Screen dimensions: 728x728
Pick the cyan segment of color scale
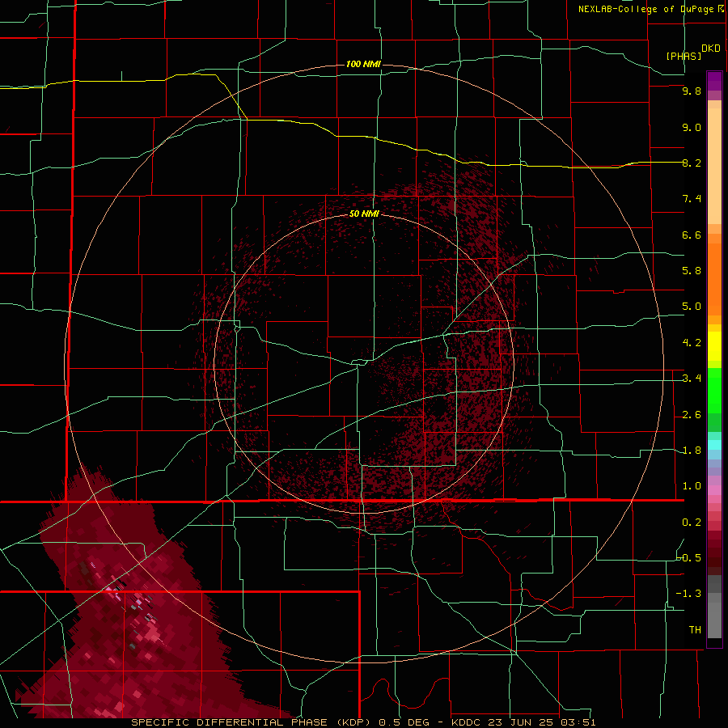pyautogui.click(x=714, y=445)
